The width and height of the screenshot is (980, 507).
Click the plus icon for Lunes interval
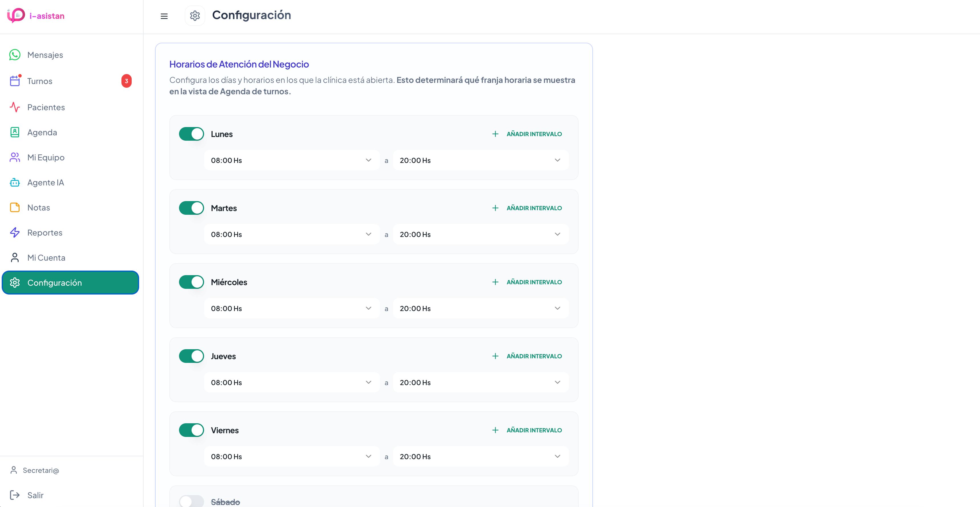(x=495, y=134)
